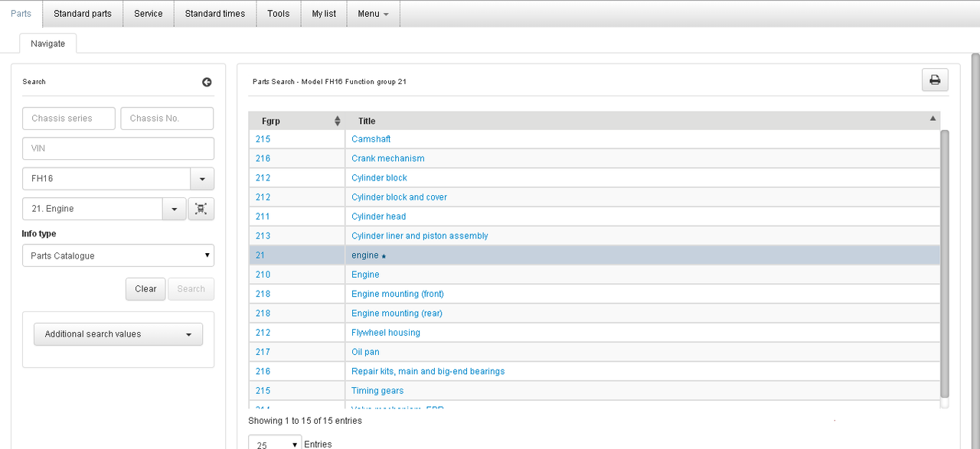This screenshot has width=980, height=449.
Task: Focus the Chassis No. input field
Action: click(x=167, y=119)
